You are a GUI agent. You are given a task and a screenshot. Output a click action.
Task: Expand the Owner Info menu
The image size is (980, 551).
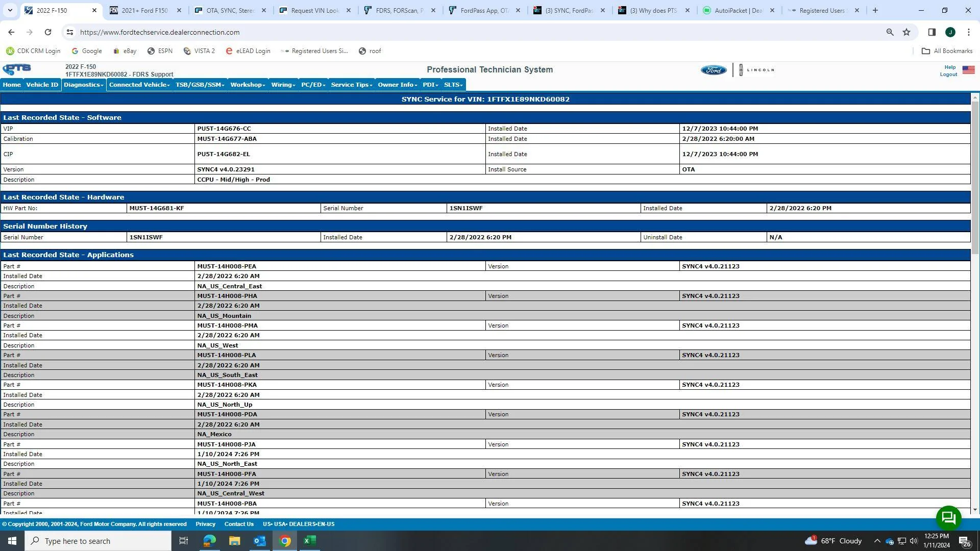point(398,85)
